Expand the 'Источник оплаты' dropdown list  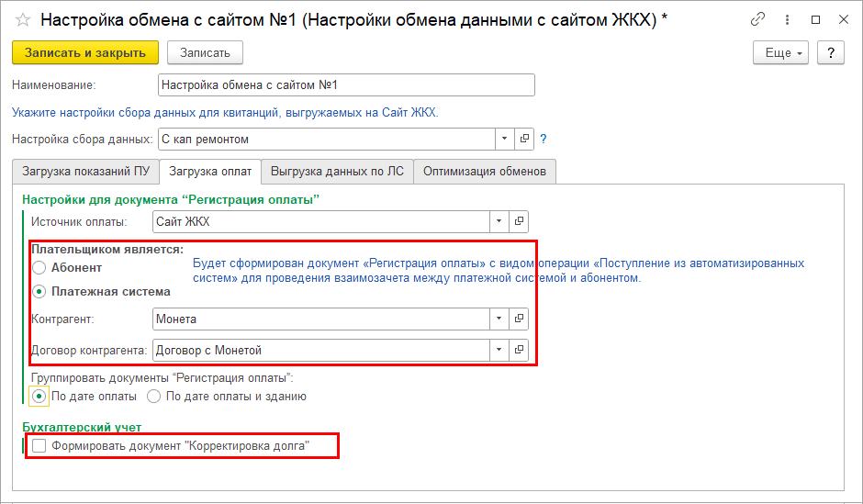pyautogui.click(x=499, y=221)
